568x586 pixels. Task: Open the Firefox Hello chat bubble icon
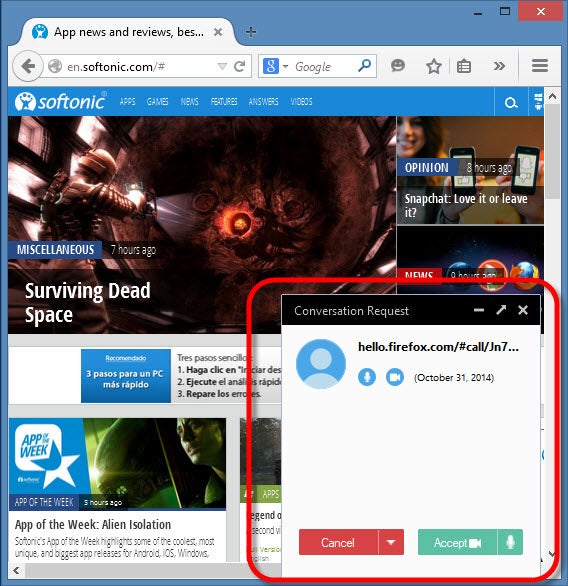point(398,66)
